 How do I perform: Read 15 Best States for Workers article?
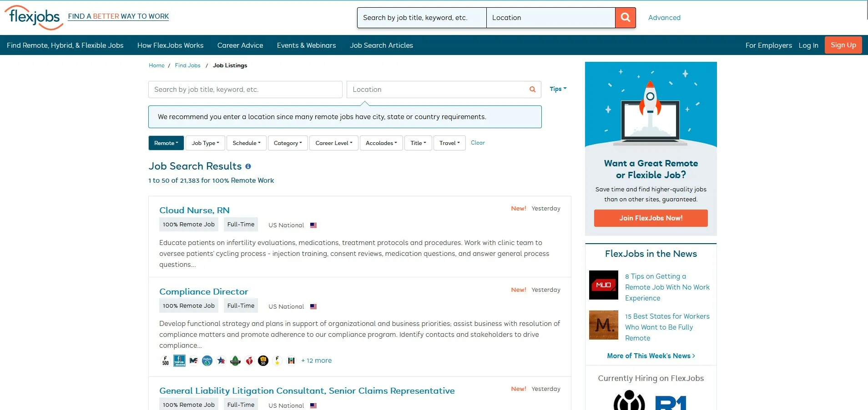(x=667, y=327)
